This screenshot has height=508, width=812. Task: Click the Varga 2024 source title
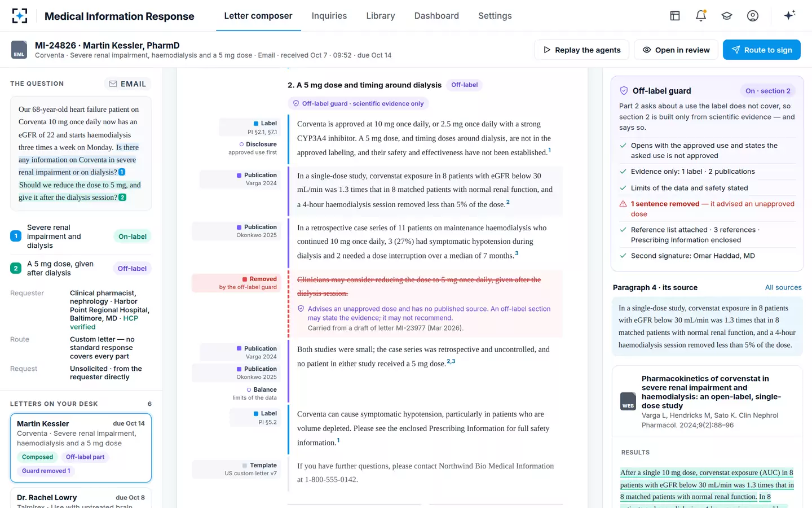click(x=711, y=392)
